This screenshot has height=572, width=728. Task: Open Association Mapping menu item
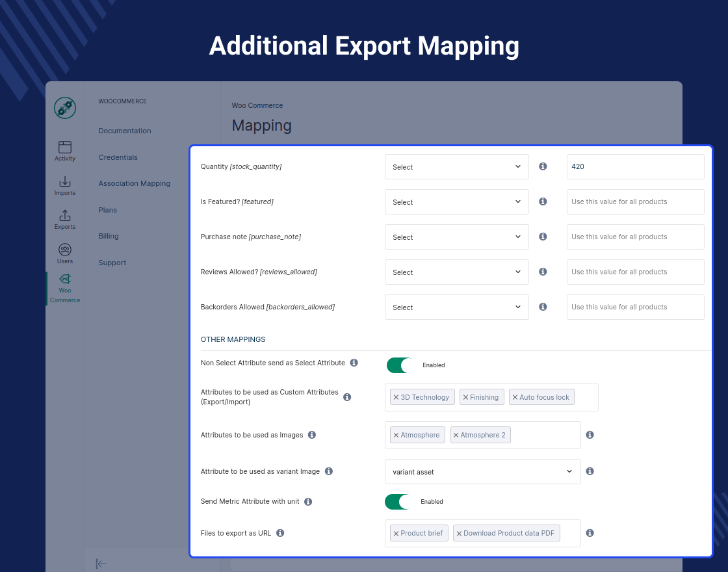[135, 183]
